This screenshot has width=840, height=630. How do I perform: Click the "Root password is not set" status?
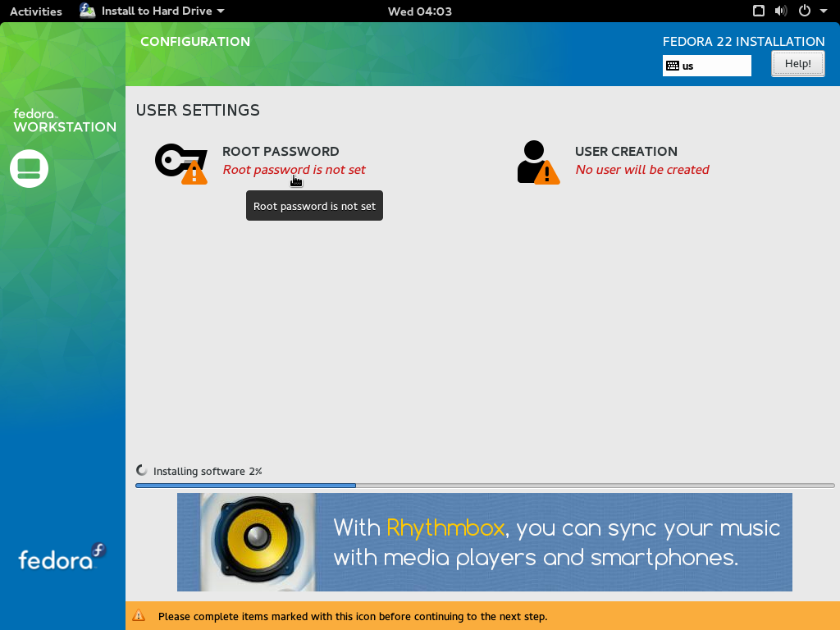point(294,170)
